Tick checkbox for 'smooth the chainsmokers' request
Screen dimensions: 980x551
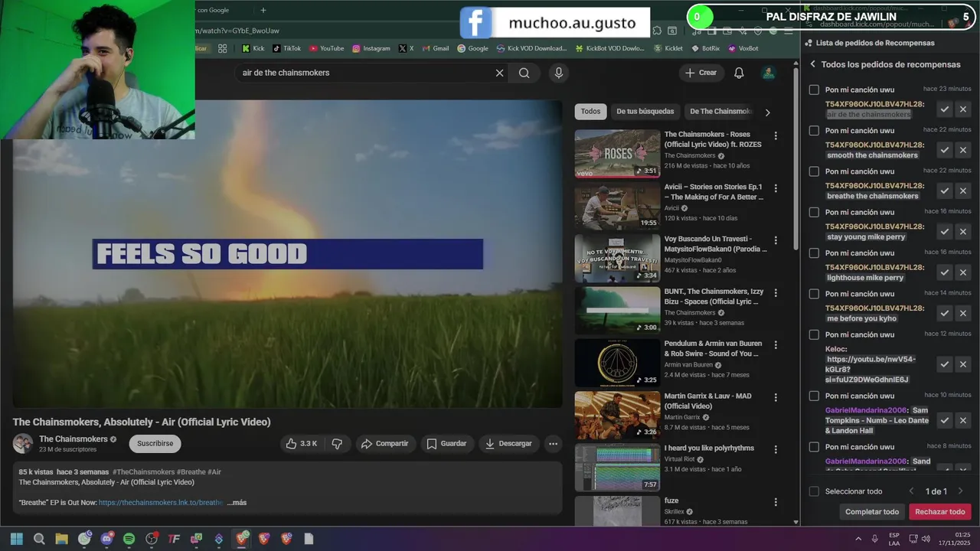(x=814, y=130)
